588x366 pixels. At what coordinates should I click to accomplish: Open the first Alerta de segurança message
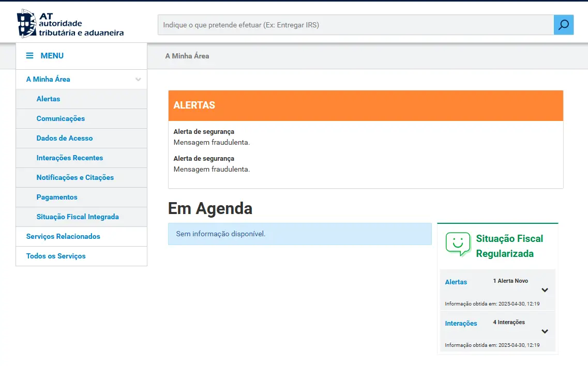click(204, 132)
